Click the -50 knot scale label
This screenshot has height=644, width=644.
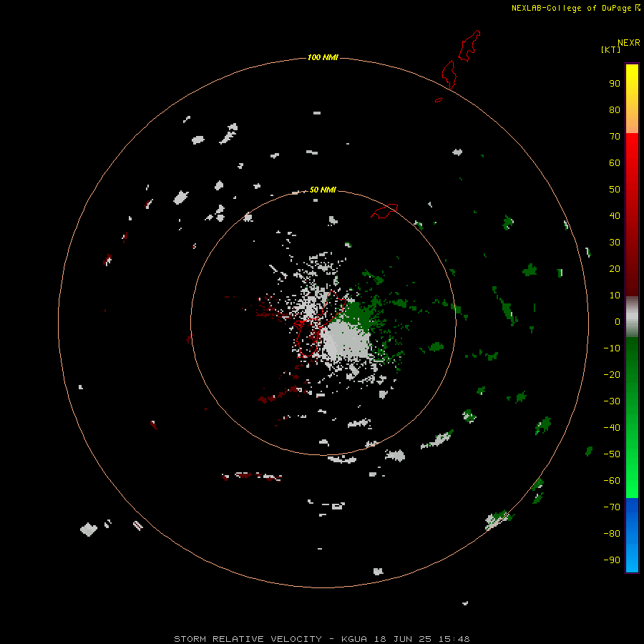pyautogui.click(x=612, y=454)
